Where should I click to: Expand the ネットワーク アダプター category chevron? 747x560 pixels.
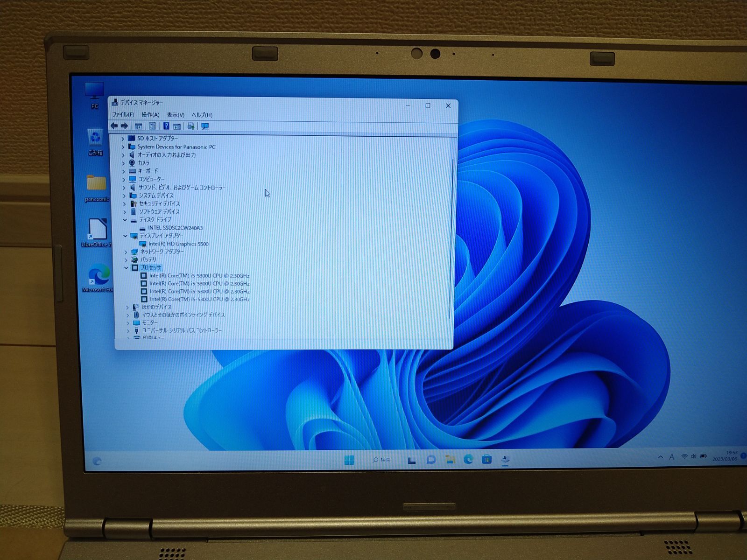coord(126,252)
